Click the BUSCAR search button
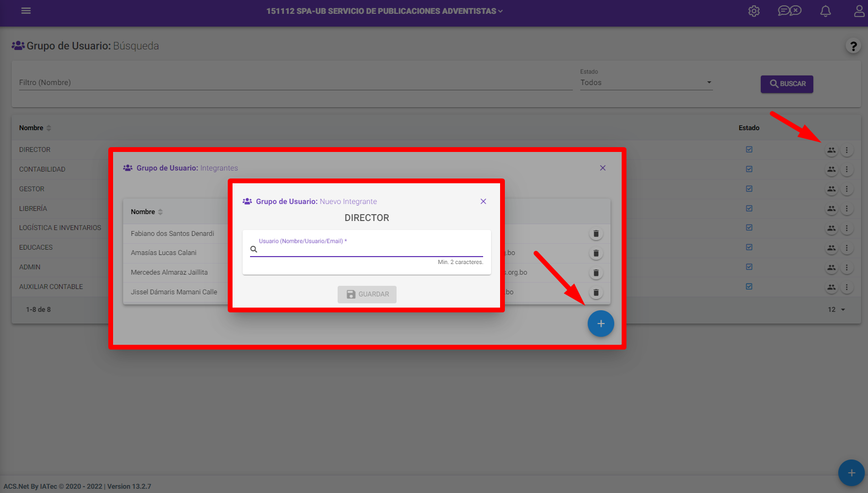 tap(787, 84)
